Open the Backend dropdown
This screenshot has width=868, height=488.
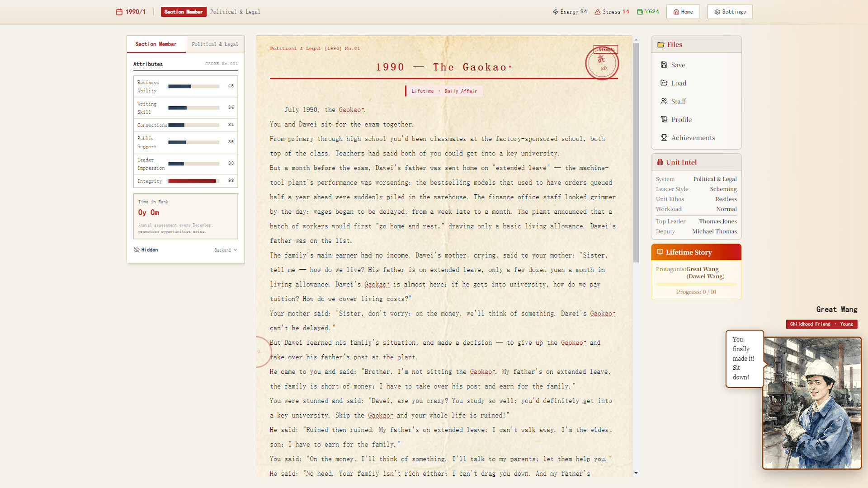[x=226, y=250]
